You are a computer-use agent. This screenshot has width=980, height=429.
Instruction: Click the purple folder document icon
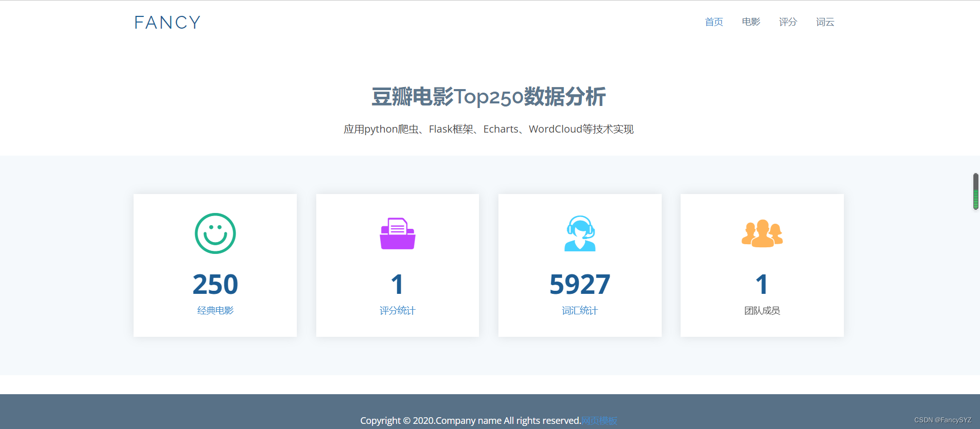pyautogui.click(x=398, y=234)
